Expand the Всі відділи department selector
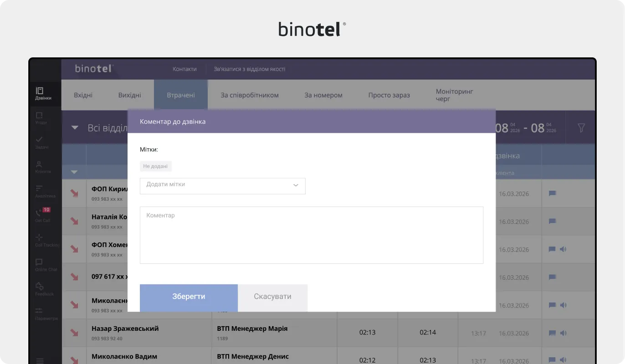This screenshot has height=364, width=625. (x=75, y=128)
